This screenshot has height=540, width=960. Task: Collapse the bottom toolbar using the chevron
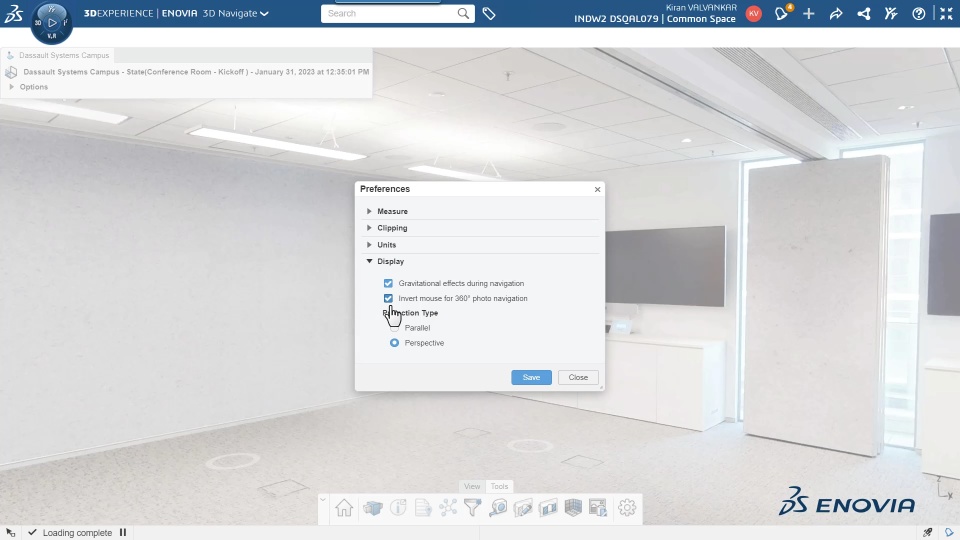[x=323, y=500]
